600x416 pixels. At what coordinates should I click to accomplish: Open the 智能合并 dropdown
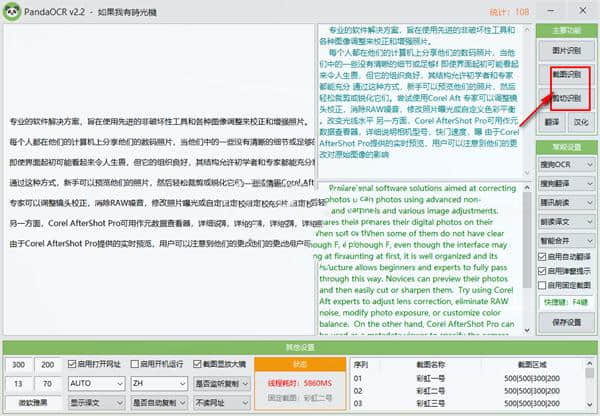[x=567, y=239]
